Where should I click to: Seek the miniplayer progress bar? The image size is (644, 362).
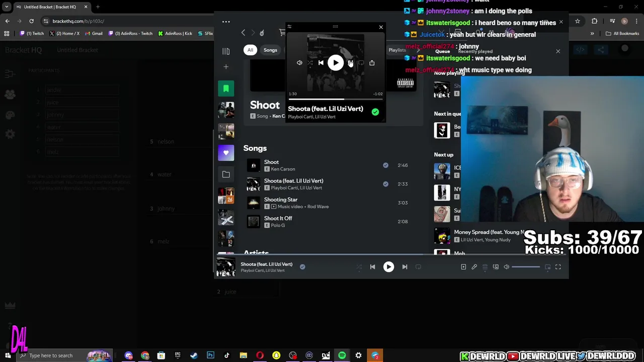[336, 99]
